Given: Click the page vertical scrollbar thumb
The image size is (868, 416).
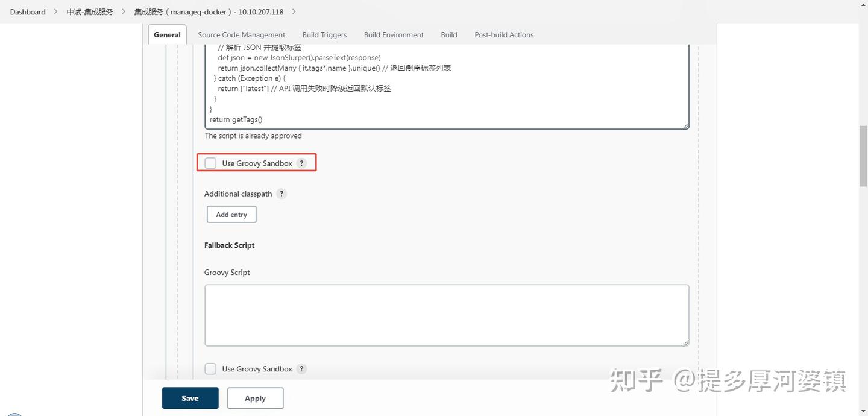Looking at the screenshot, I should tap(863, 156).
